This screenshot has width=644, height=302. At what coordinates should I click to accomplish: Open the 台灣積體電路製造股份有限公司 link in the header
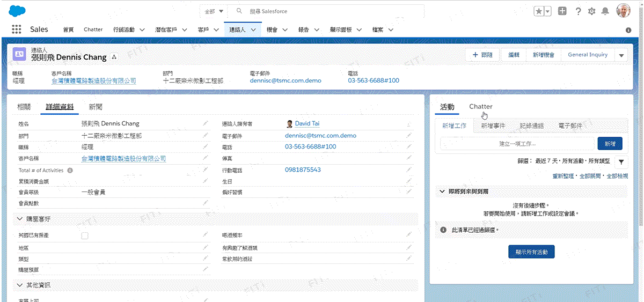pos(93,81)
